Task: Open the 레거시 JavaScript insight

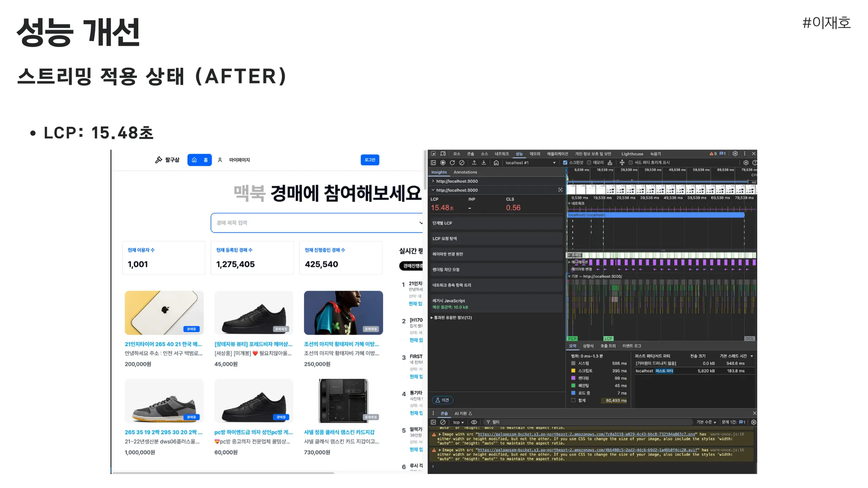Action: click(496, 303)
